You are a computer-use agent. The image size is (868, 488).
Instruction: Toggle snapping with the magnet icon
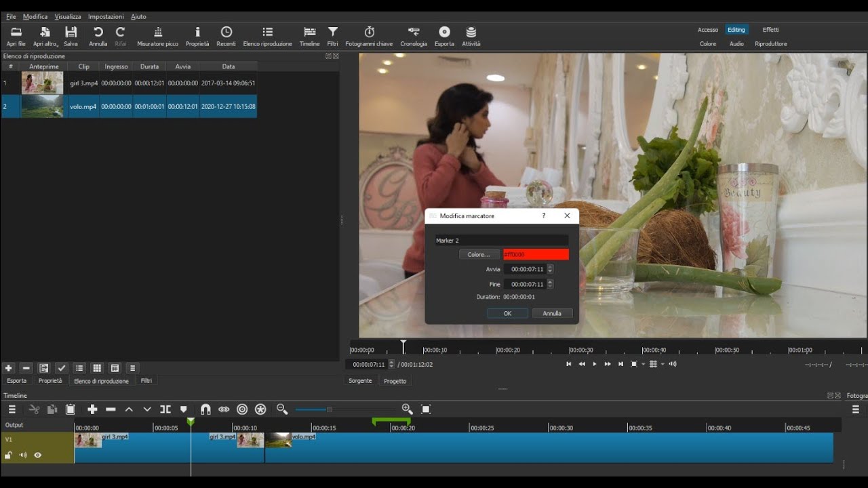205,409
